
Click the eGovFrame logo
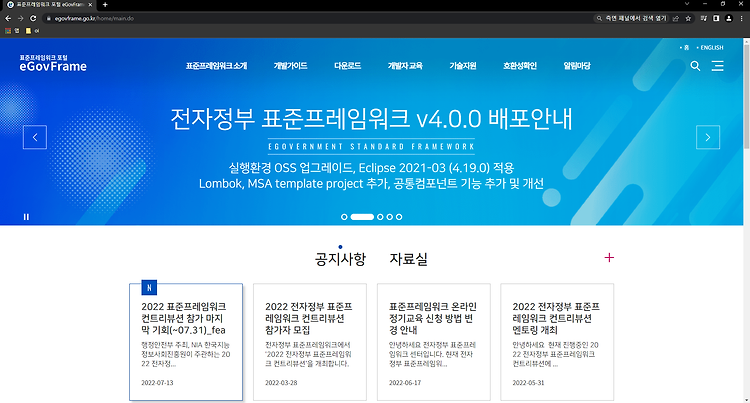(x=53, y=64)
